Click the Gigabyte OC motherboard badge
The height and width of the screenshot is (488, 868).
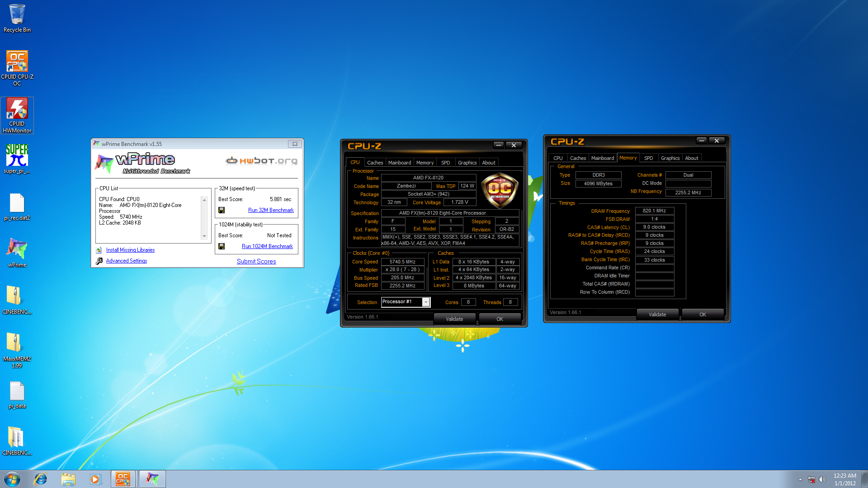point(500,190)
